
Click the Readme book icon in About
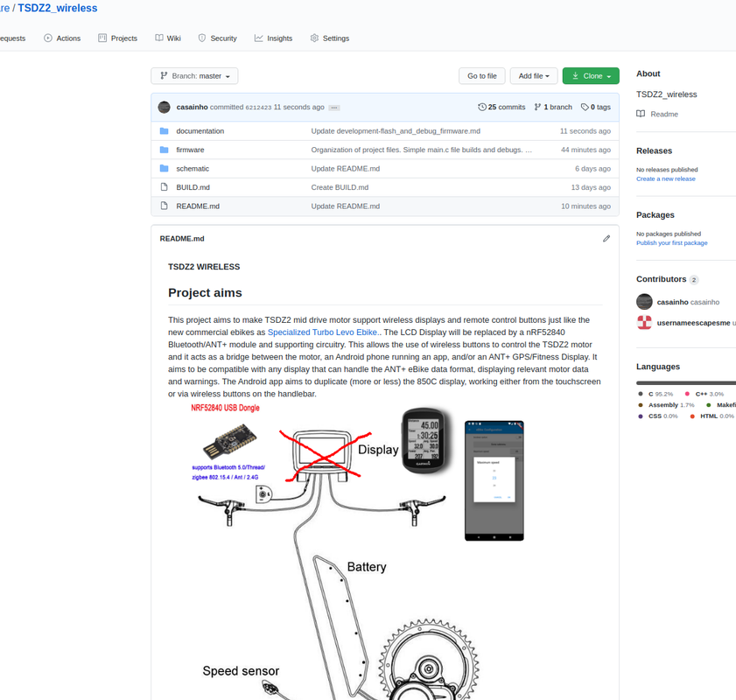pos(641,114)
